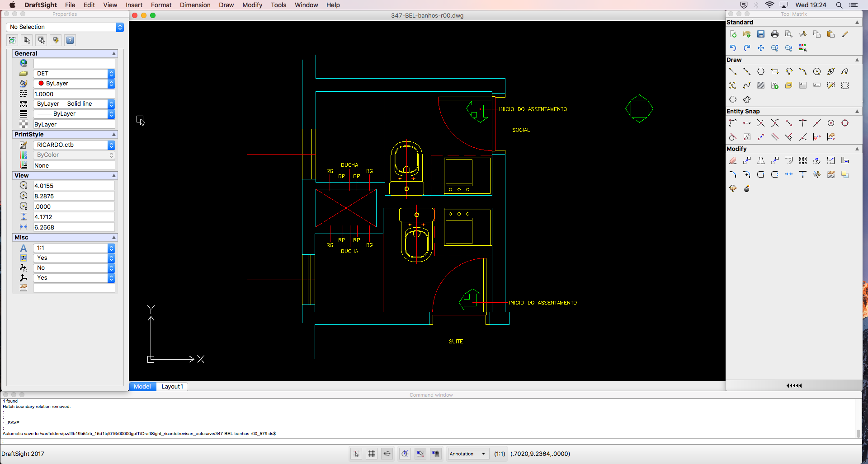Click the ByLayer red color swatch
The width and height of the screenshot is (868, 464).
pyautogui.click(x=41, y=83)
